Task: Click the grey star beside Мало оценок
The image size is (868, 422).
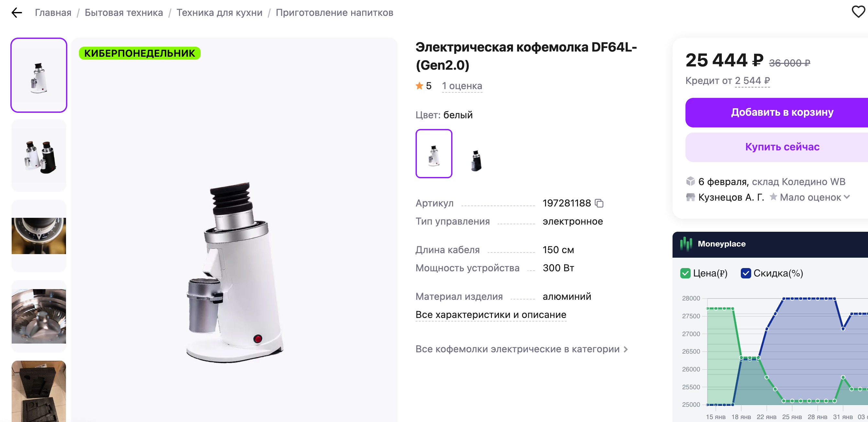Action: pyautogui.click(x=773, y=197)
